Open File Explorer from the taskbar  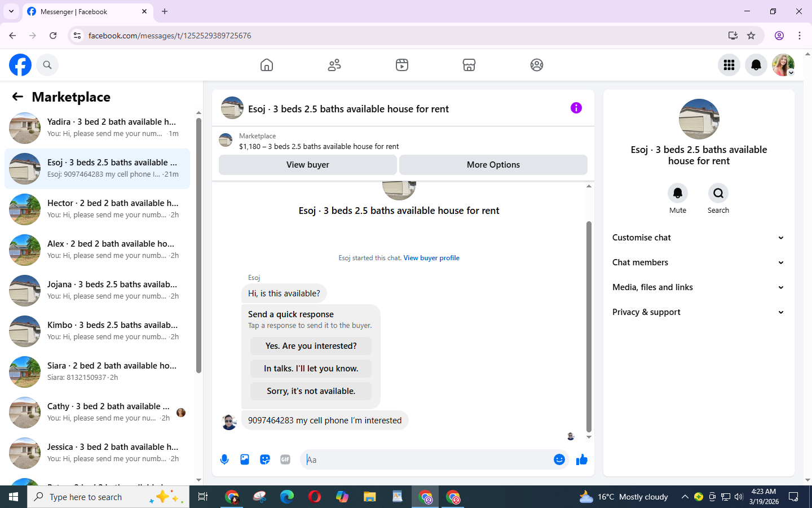pyautogui.click(x=370, y=497)
